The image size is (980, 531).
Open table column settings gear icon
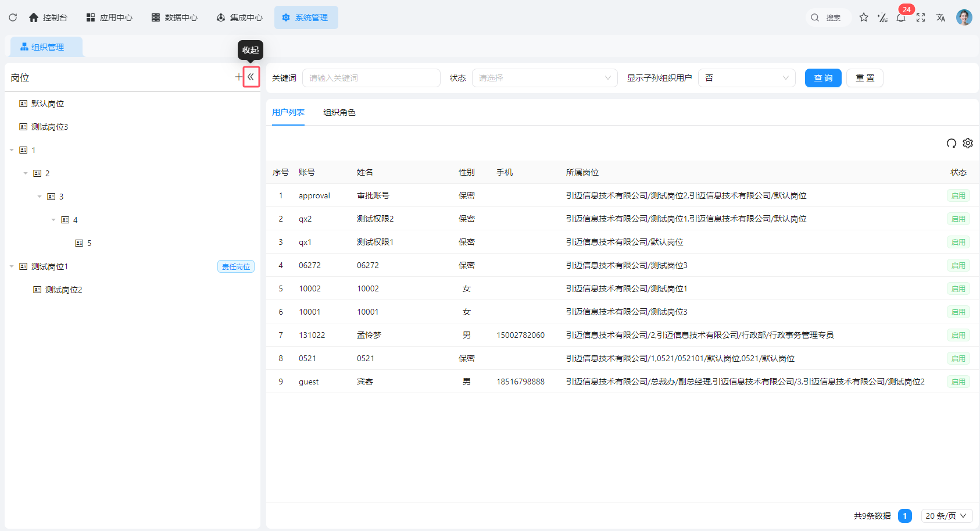[967, 143]
